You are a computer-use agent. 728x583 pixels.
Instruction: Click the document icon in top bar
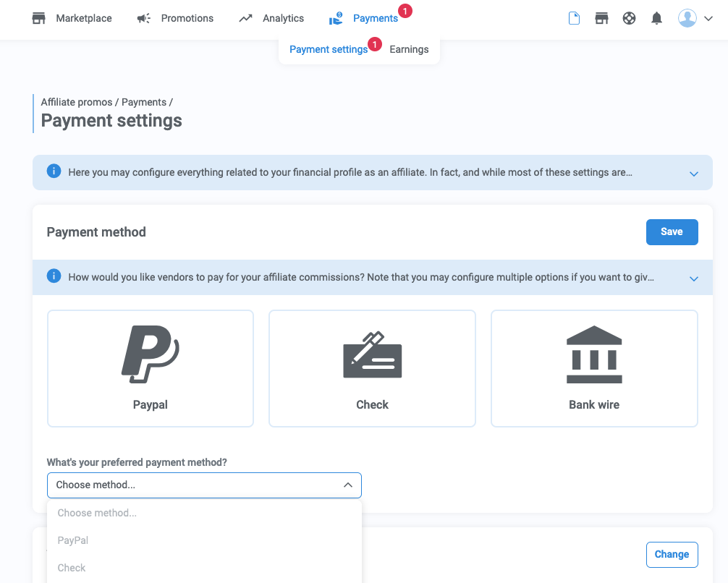pyautogui.click(x=574, y=19)
